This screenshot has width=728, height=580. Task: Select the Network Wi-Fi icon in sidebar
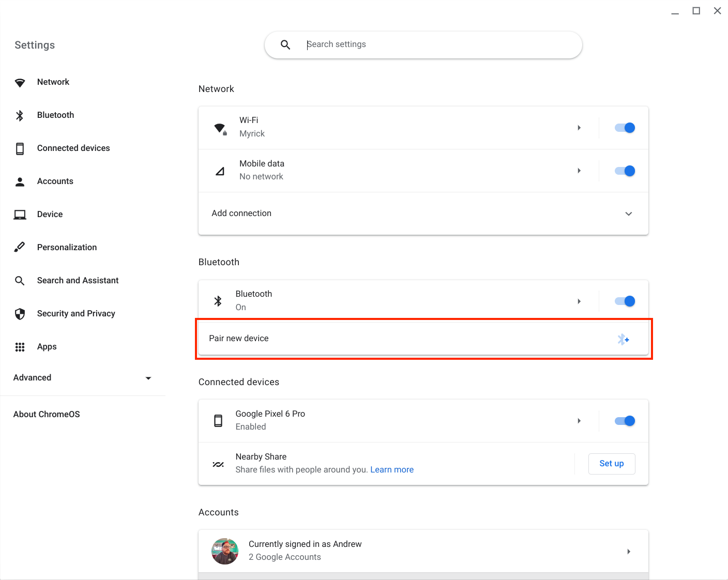(x=20, y=82)
